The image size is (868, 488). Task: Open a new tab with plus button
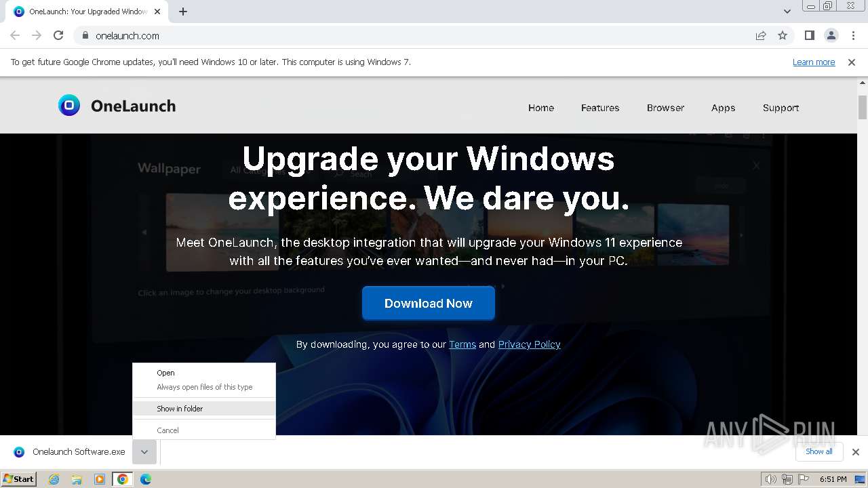coord(183,12)
